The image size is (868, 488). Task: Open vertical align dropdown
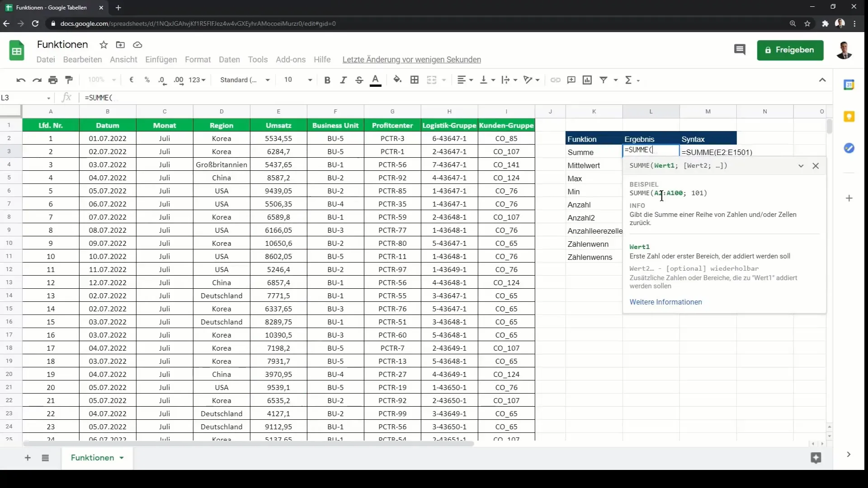coord(487,80)
